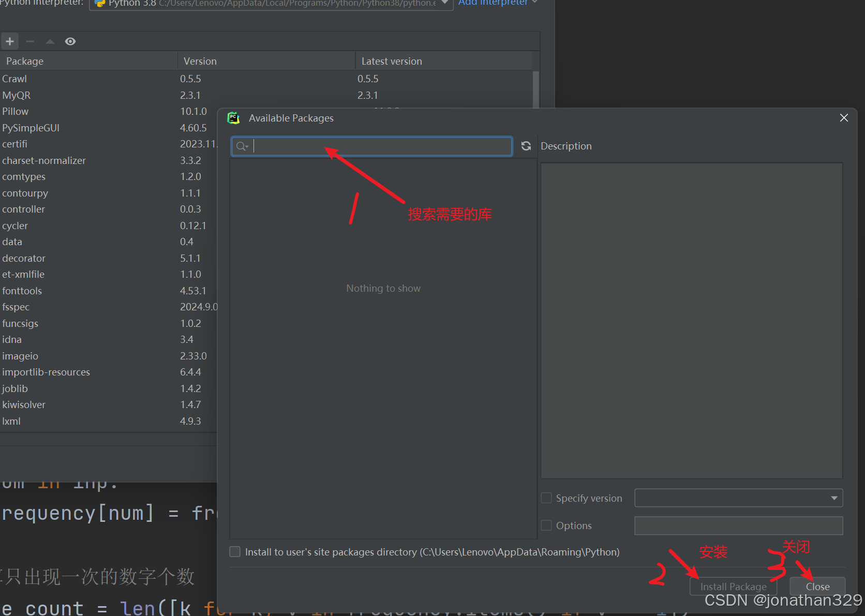Click the Description panel area
Screen dimensions: 865x616
(692, 321)
